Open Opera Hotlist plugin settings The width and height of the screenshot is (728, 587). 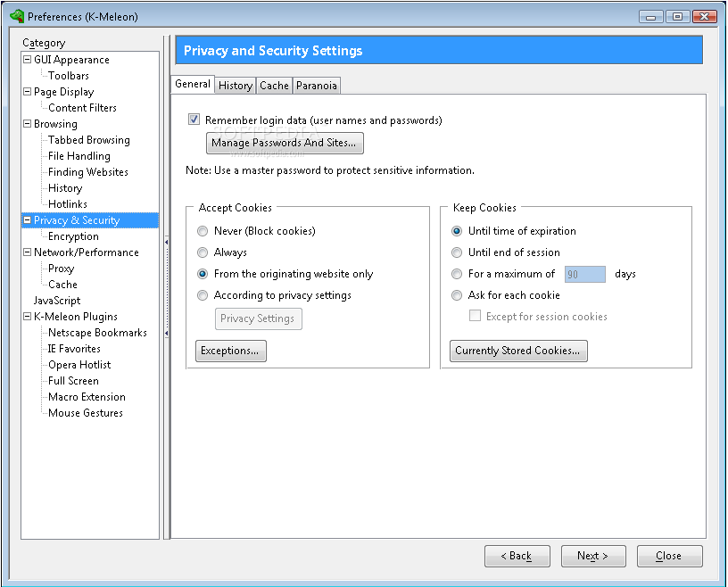click(x=79, y=365)
